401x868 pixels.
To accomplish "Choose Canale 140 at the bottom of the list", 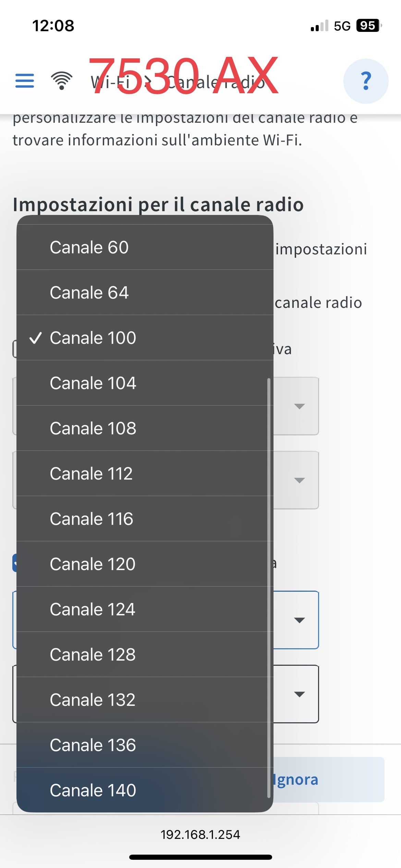I will click(x=93, y=790).
